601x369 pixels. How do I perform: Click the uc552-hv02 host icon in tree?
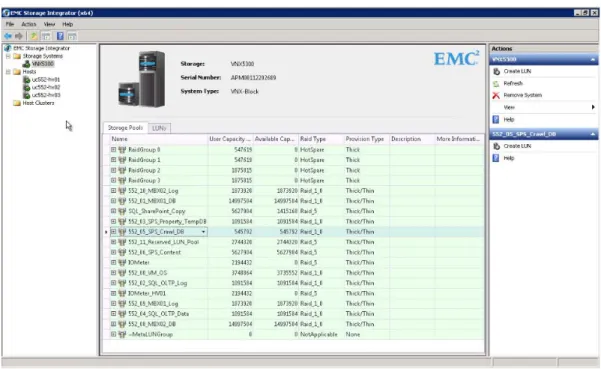[x=26, y=87]
